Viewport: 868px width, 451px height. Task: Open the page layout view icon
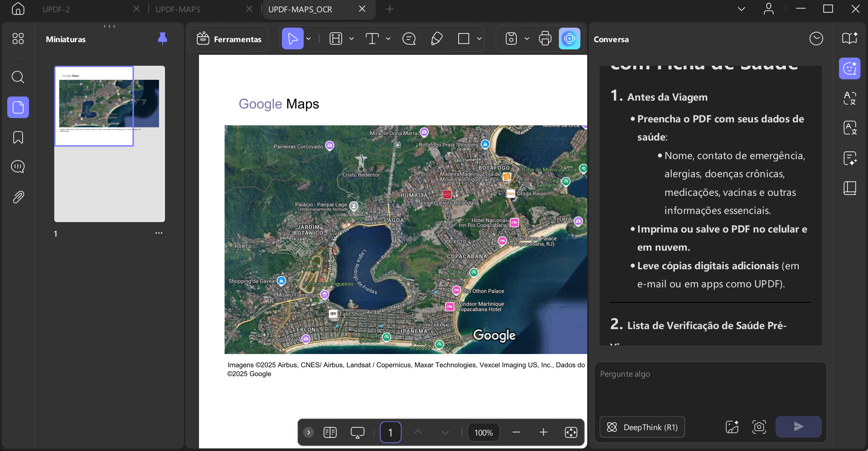click(330, 432)
